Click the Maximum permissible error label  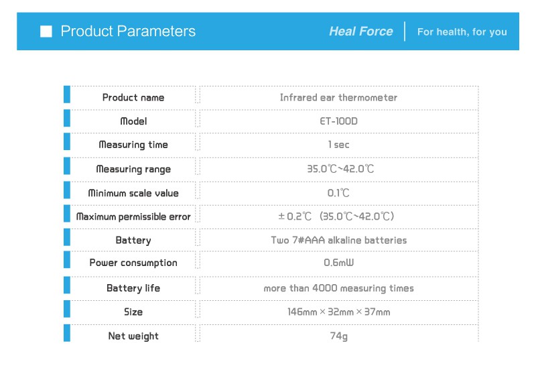coord(133,216)
